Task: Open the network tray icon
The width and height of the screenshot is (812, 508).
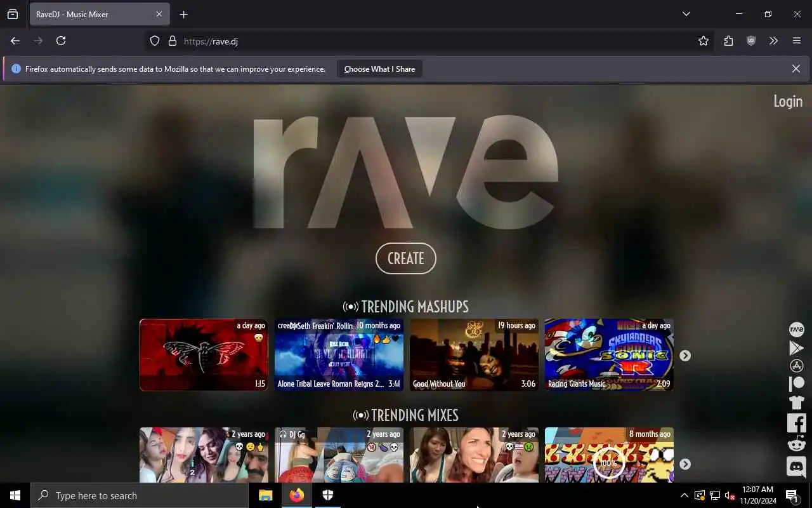Action: click(x=714, y=495)
